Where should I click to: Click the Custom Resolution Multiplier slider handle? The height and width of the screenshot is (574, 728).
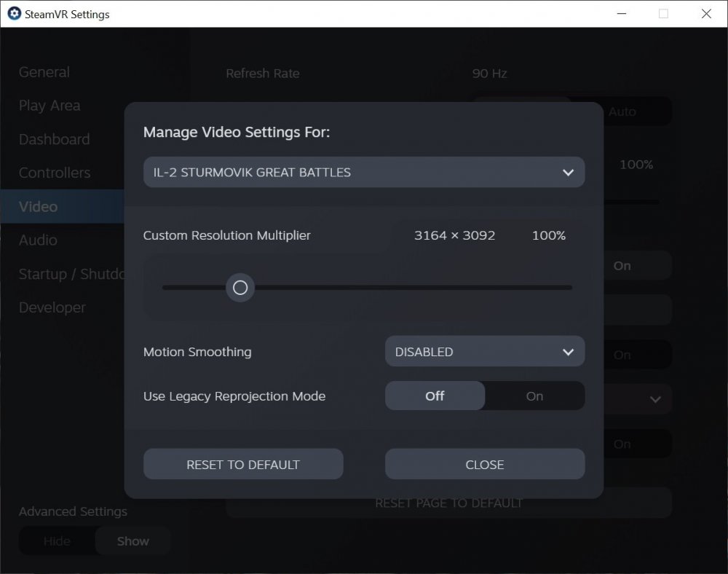[x=240, y=287]
